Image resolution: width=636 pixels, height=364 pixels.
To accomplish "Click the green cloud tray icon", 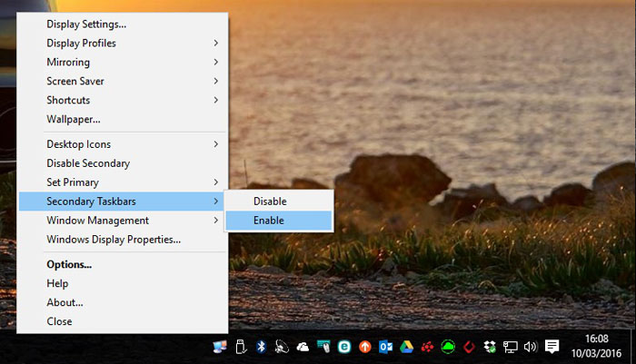I will click(x=448, y=347).
